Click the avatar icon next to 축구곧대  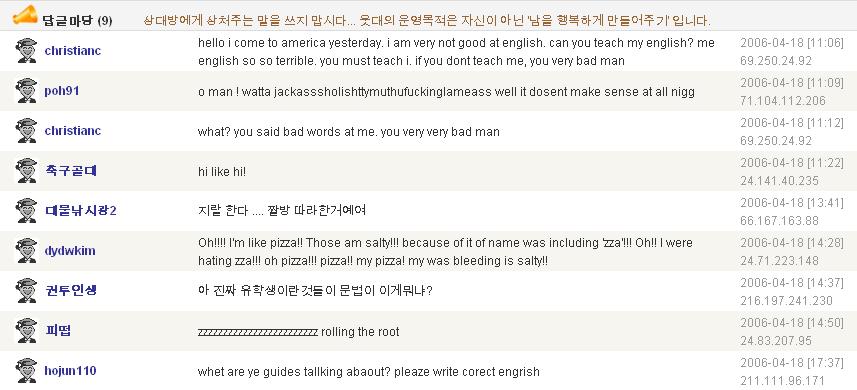click(x=25, y=171)
